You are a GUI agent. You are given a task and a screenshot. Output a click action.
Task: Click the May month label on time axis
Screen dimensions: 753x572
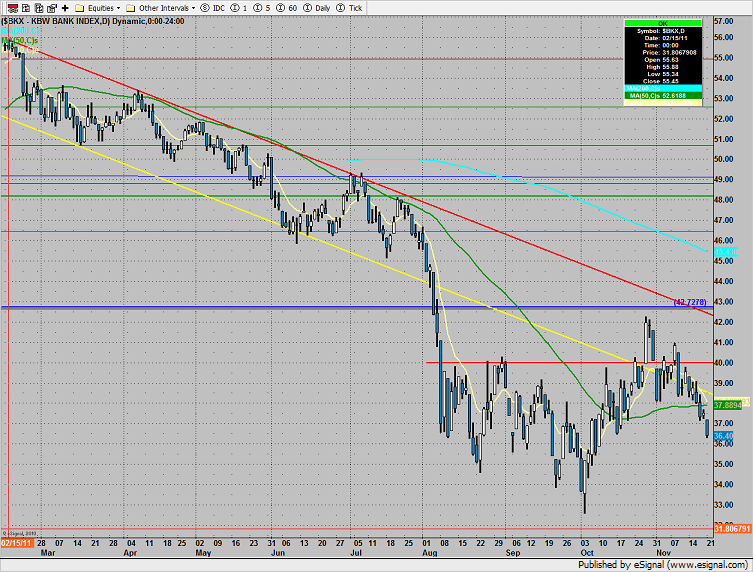(203, 553)
